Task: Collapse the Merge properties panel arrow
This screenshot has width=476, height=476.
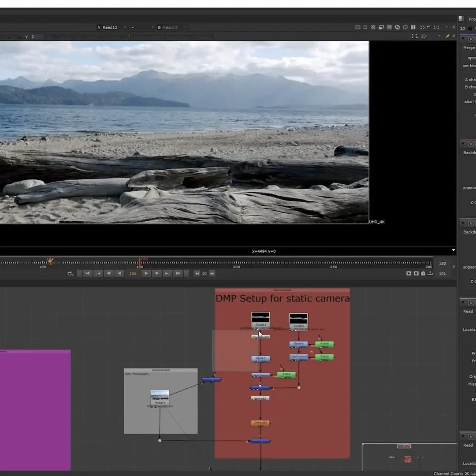Action: [x=462, y=39]
